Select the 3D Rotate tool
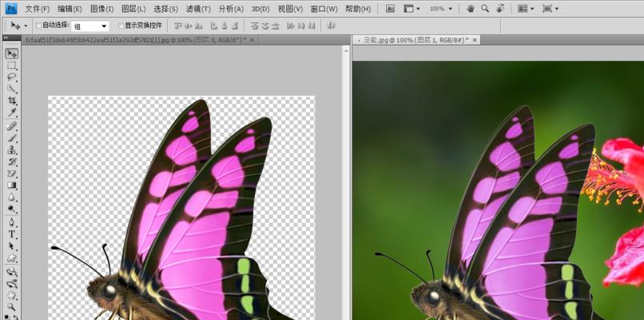The image size is (644, 320). pos(12,272)
